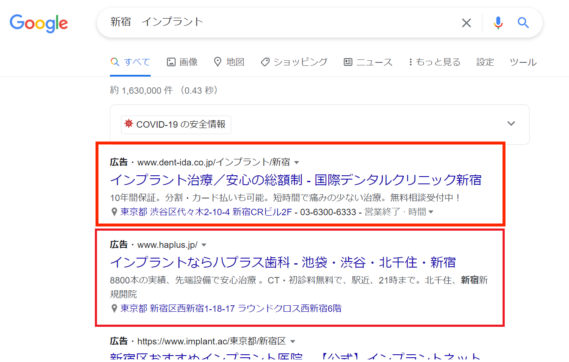Click the 新宿区西新宿1-18-17 address link
Image resolution: width=569 pixels, height=362 pixels.
231,308
